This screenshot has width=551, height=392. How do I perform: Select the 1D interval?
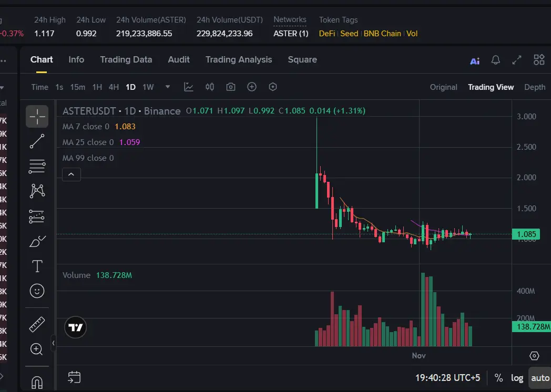tap(131, 87)
